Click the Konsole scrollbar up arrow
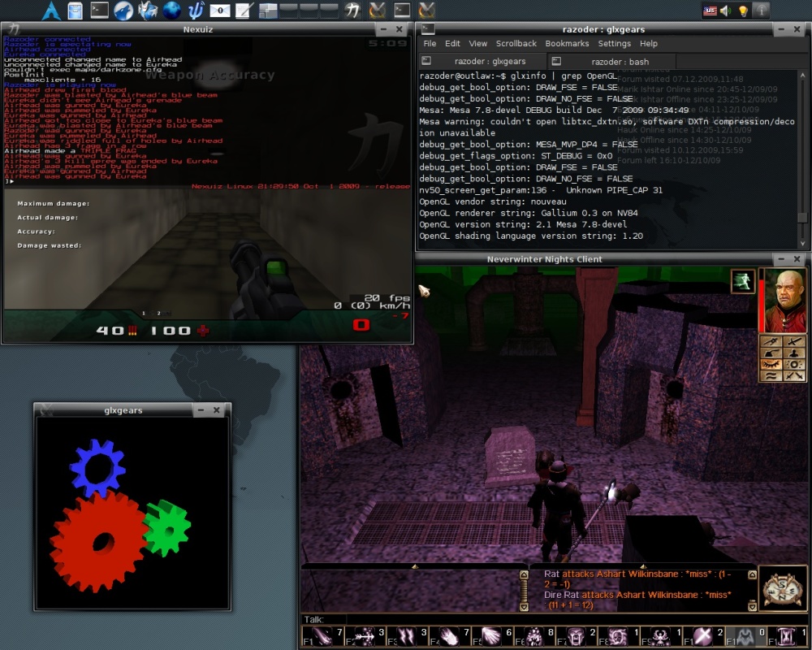Screen dimensions: 812x650 [x=803, y=76]
